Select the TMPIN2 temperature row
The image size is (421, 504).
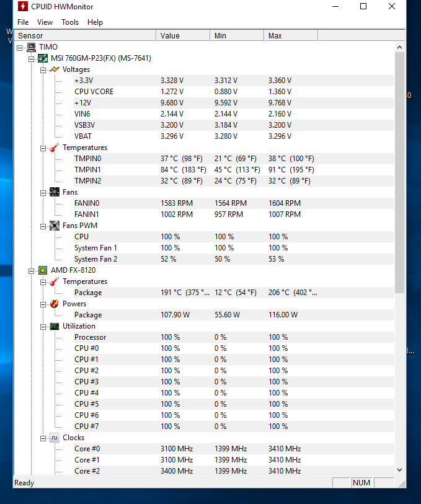click(234, 181)
